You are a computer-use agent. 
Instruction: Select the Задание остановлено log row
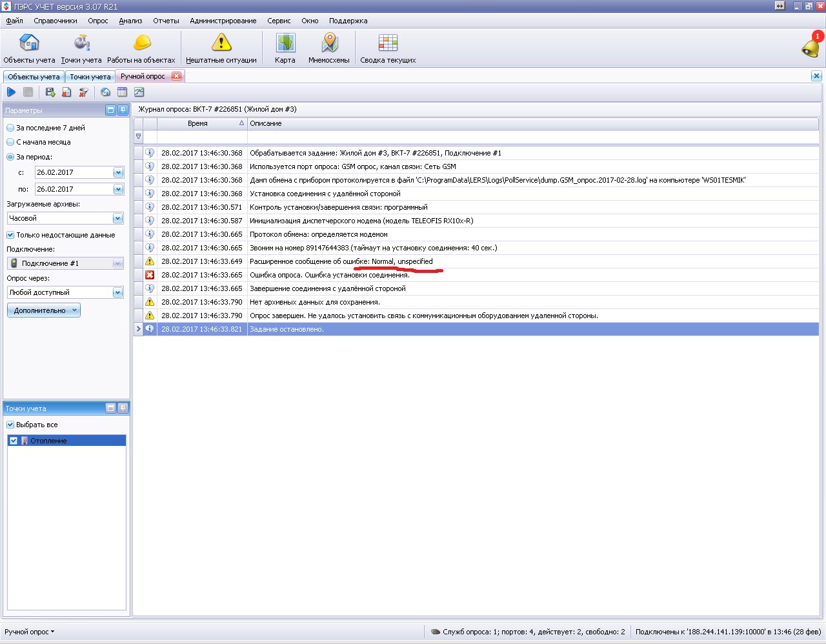click(x=476, y=329)
